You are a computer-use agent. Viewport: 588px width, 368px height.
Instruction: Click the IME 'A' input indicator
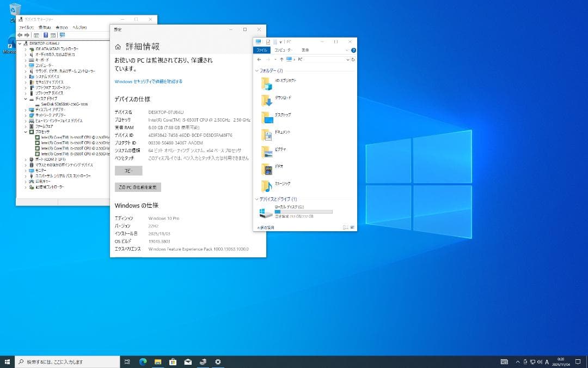(547, 362)
